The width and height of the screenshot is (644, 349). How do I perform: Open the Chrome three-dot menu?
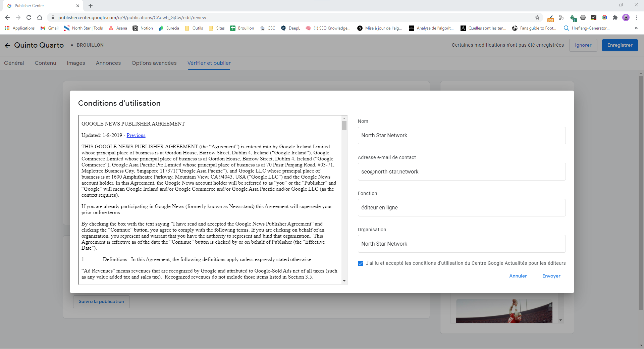point(637,17)
